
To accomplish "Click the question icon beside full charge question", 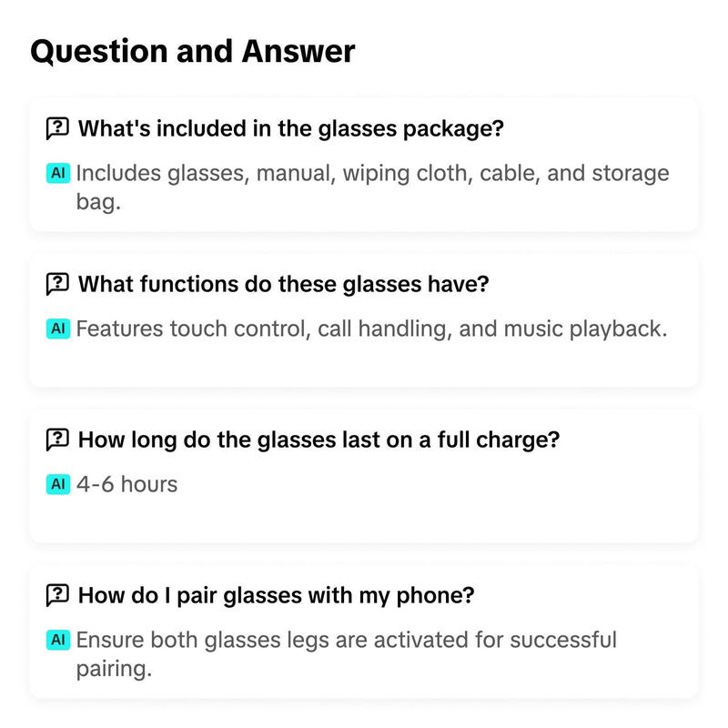I will (57, 440).
